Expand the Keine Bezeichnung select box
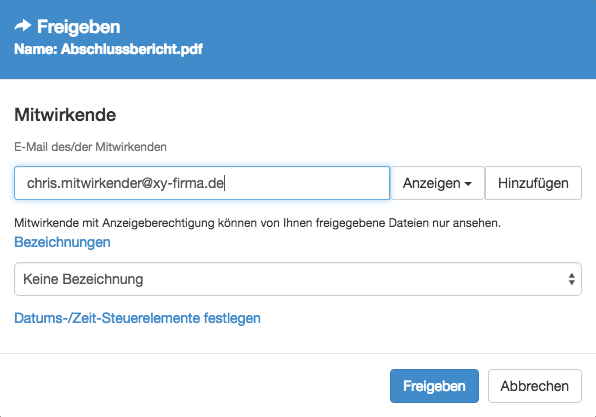 (298, 279)
